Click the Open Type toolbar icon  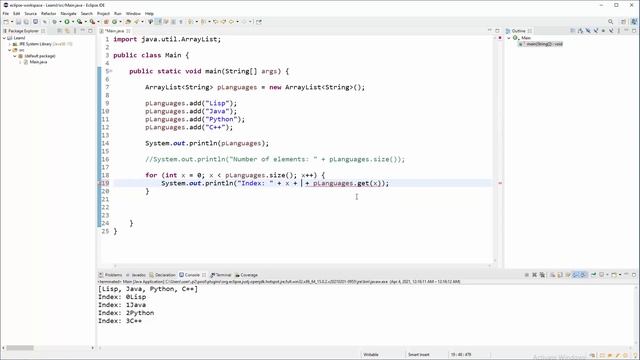tap(127, 22)
